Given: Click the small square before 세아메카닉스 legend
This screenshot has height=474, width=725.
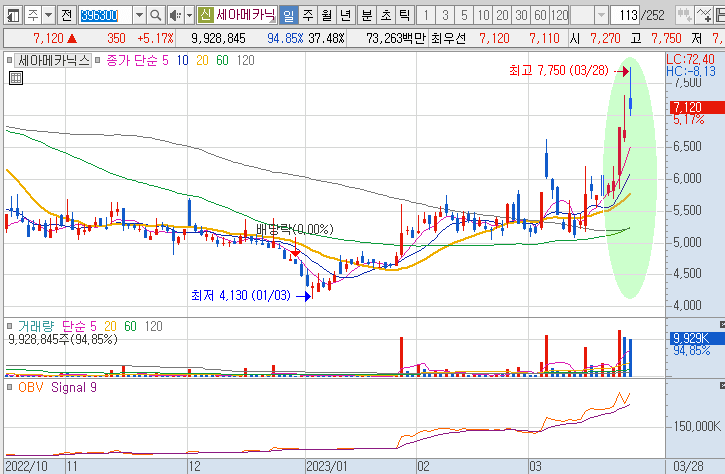Looking at the screenshot, I should pyautogui.click(x=10, y=60).
